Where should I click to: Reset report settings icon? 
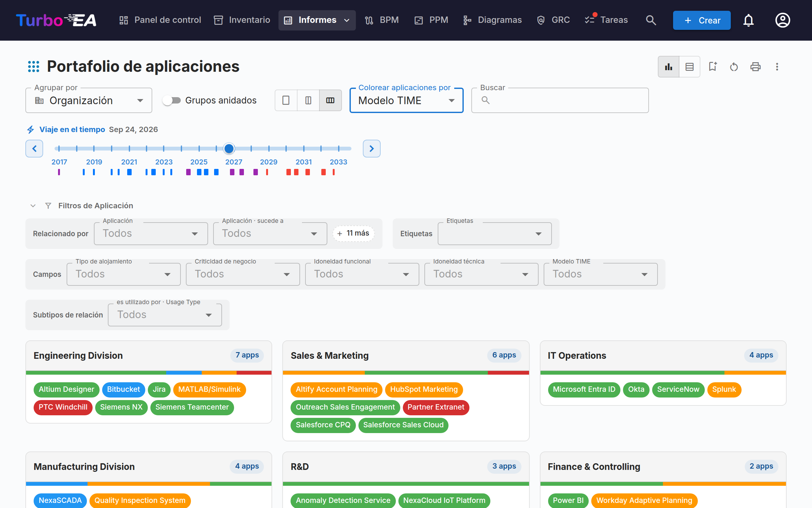[734, 67]
